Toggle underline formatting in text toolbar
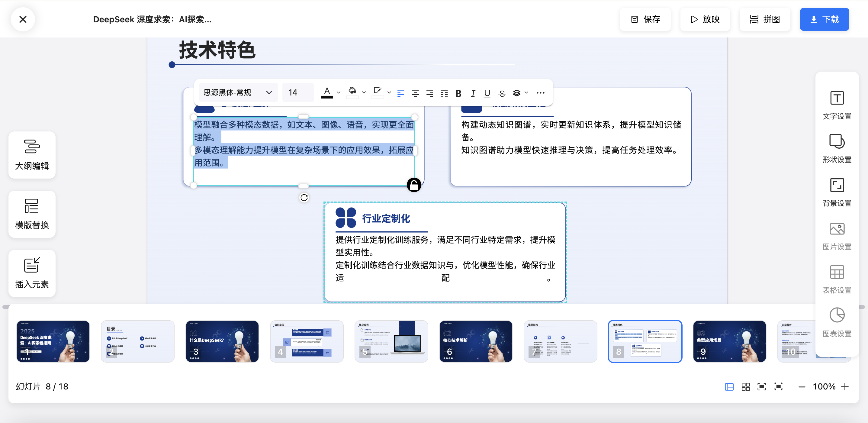Viewport: 868px width, 423px height. click(487, 93)
